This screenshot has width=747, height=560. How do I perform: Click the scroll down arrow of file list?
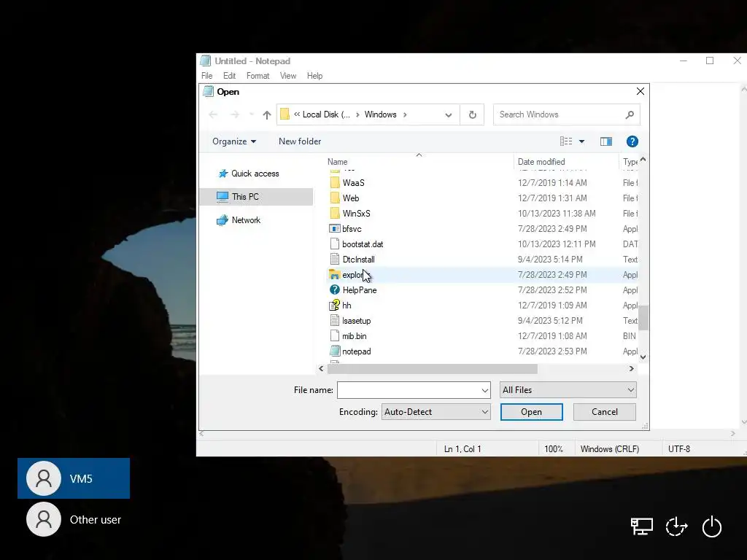(x=643, y=357)
